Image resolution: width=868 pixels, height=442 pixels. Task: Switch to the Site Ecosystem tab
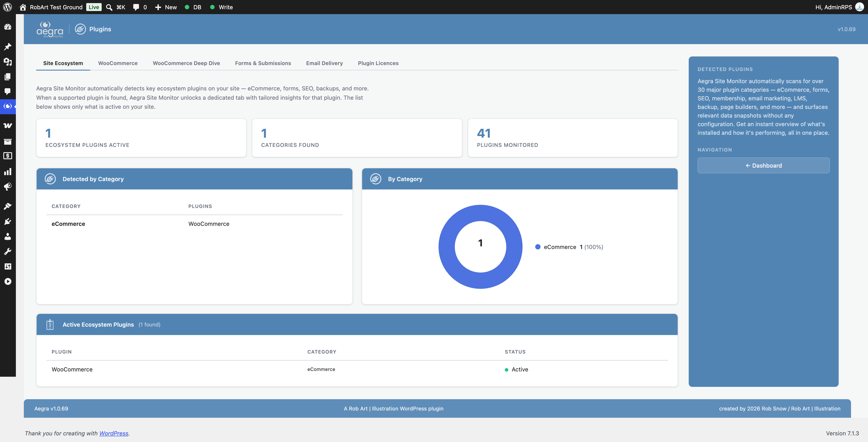click(63, 63)
